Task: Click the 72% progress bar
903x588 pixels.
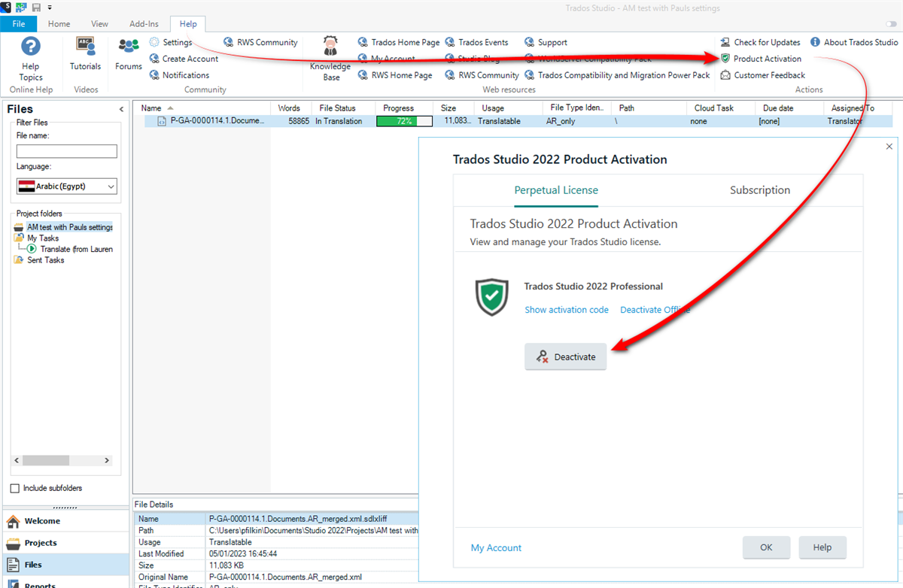Action: click(x=404, y=120)
